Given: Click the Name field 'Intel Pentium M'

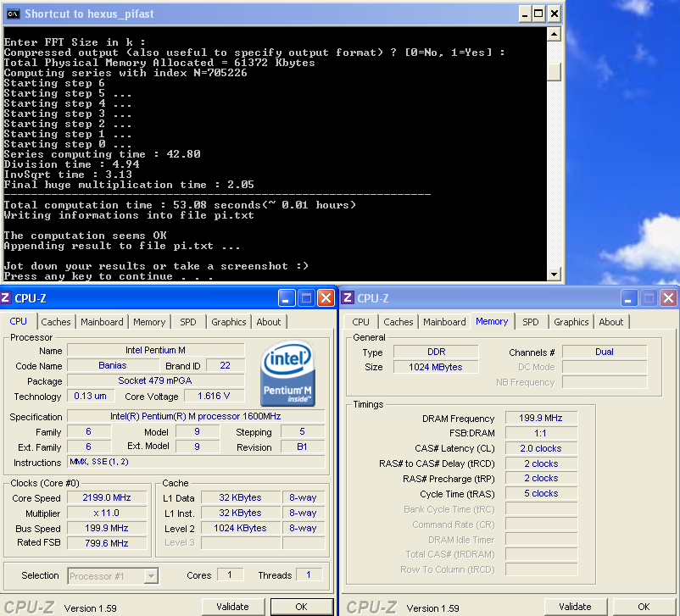Looking at the screenshot, I should [156, 350].
